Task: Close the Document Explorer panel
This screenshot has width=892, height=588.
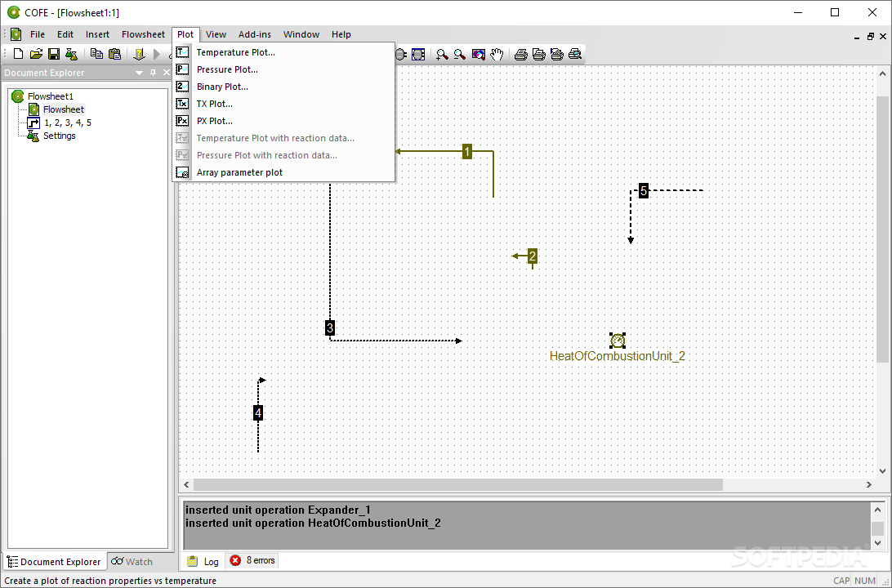Action: [x=166, y=72]
